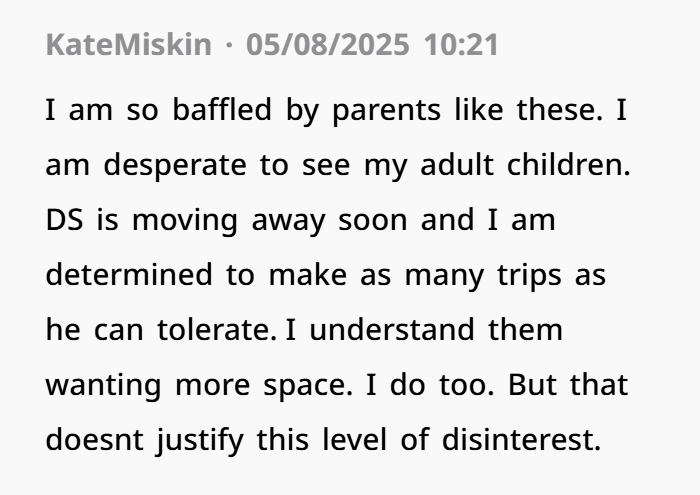Click the 05/08/2025 post date
The height and width of the screenshot is (495, 700).
pos(328,45)
